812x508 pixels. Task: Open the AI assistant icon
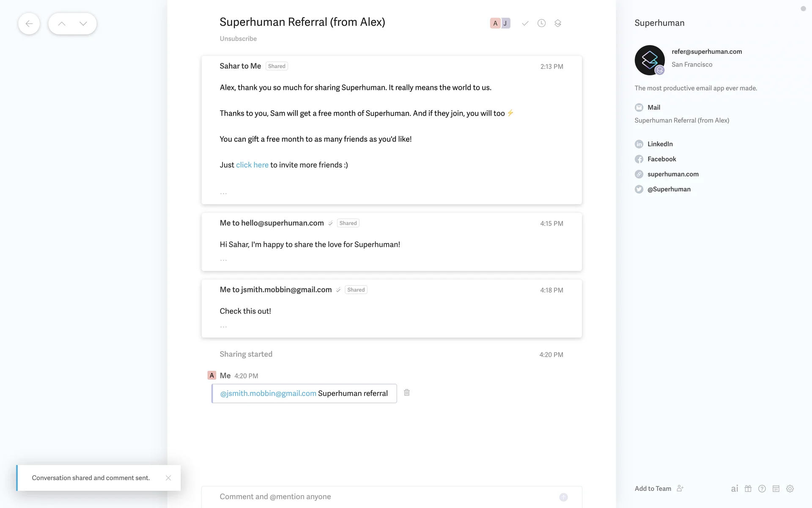coord(735,489)
